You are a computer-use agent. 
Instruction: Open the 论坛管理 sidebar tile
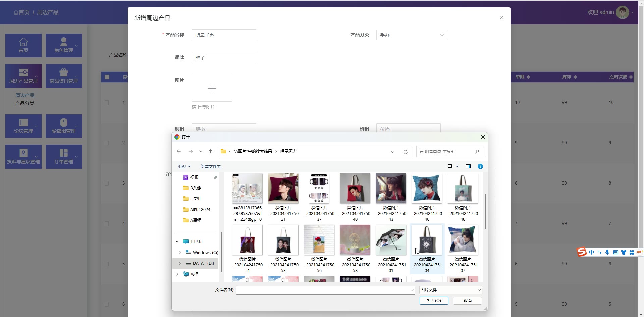[x=23, y=126]
